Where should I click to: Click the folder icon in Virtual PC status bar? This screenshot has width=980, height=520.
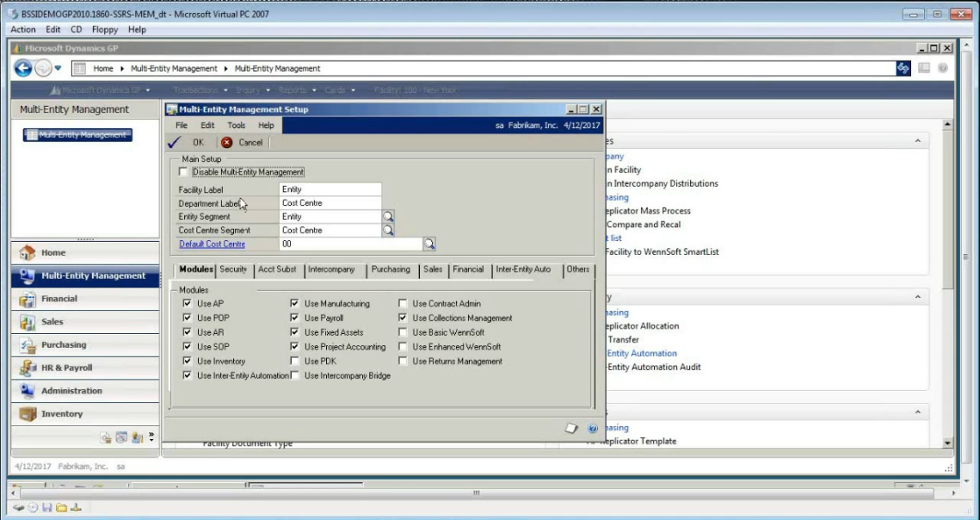click(x=61, y=507)
